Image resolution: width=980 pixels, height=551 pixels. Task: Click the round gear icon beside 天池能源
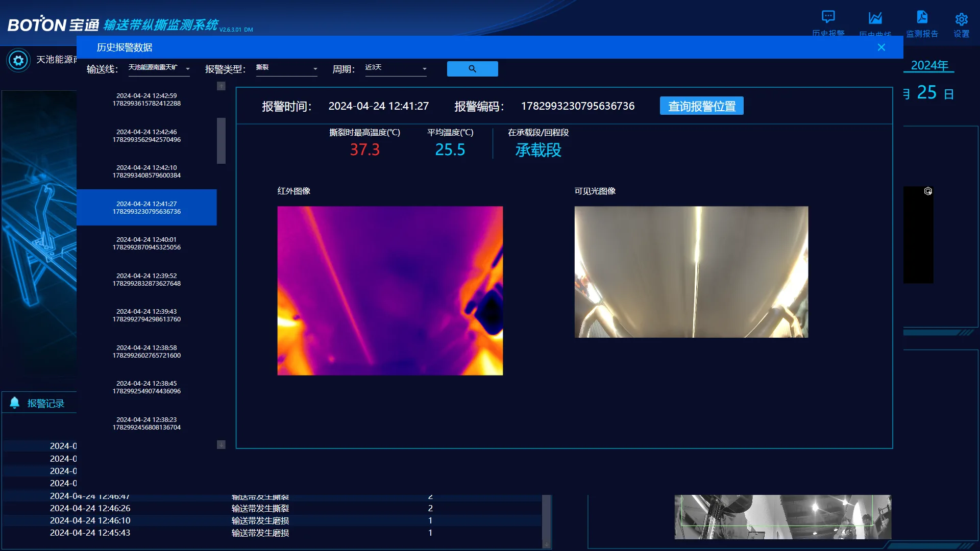[x=18, y=61]
